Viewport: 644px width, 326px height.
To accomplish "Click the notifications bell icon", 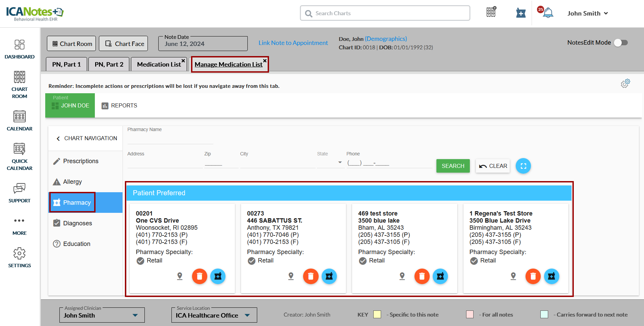I will 547,13.
